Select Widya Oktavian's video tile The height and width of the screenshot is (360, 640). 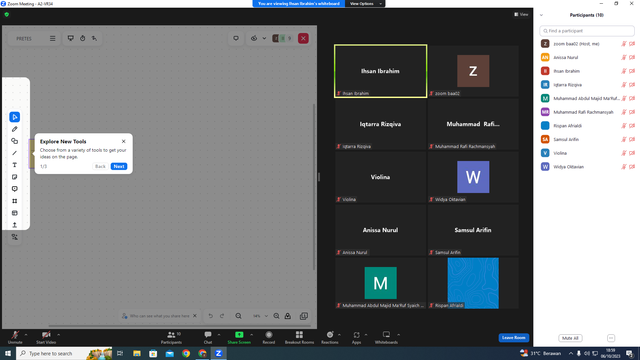tap(473, 177)
